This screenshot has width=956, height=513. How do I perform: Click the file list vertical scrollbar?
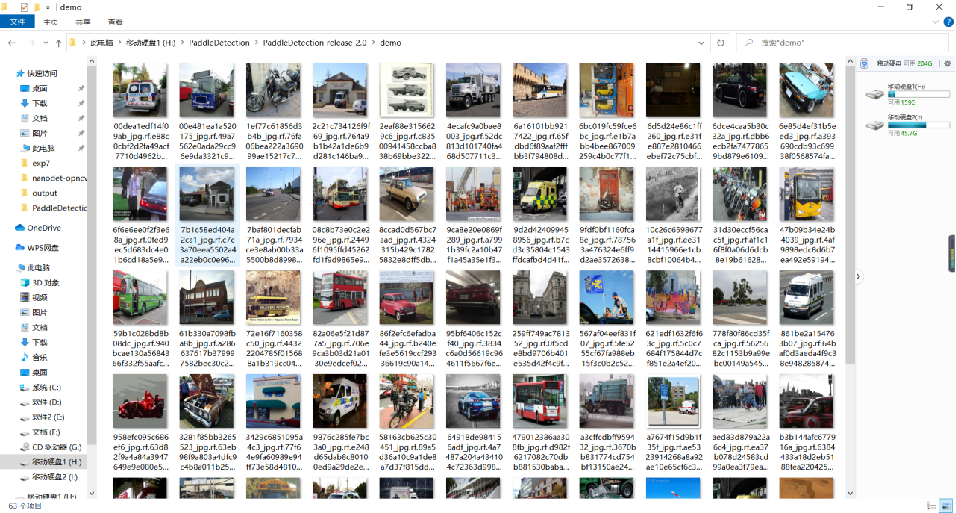click(850, 213)
